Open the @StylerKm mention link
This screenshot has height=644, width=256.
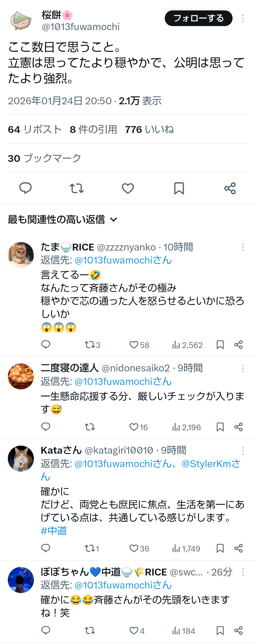pyautogui.click(x=210, y=464)
